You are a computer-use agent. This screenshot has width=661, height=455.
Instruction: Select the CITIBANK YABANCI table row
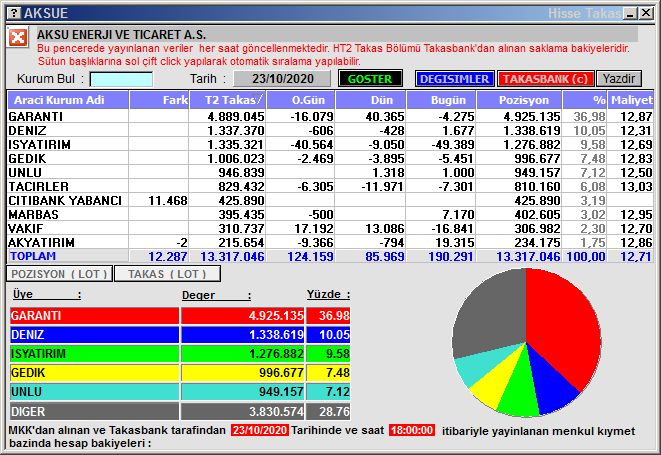click(x=330, y=200)
